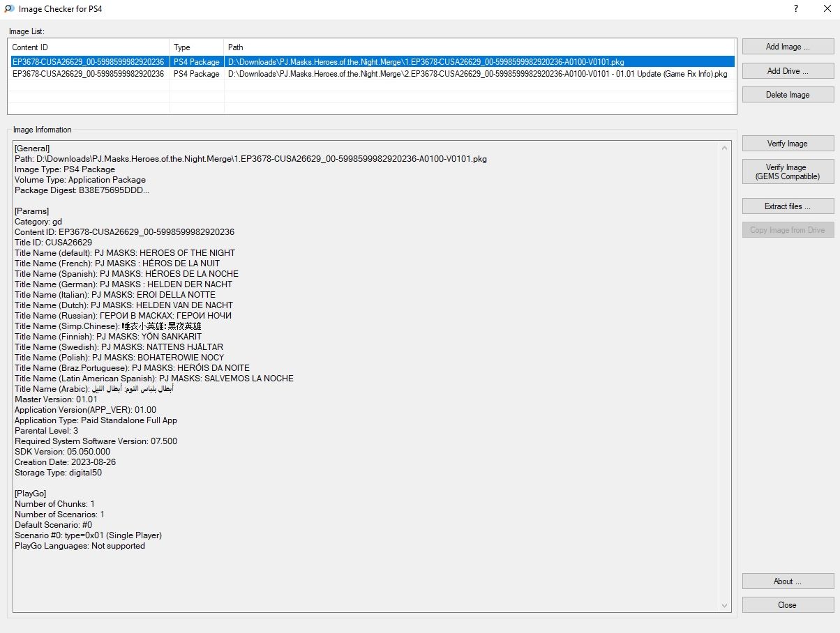This screenshot has width=840, height=633.
Task: Click the Category: gd line
Action: (x=38, y=222)
